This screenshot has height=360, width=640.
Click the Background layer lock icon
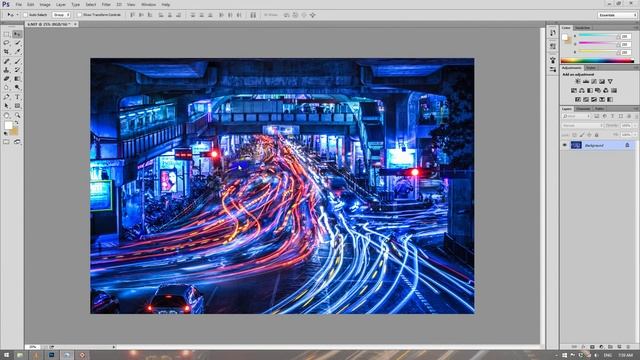click(x=627, y=145)
